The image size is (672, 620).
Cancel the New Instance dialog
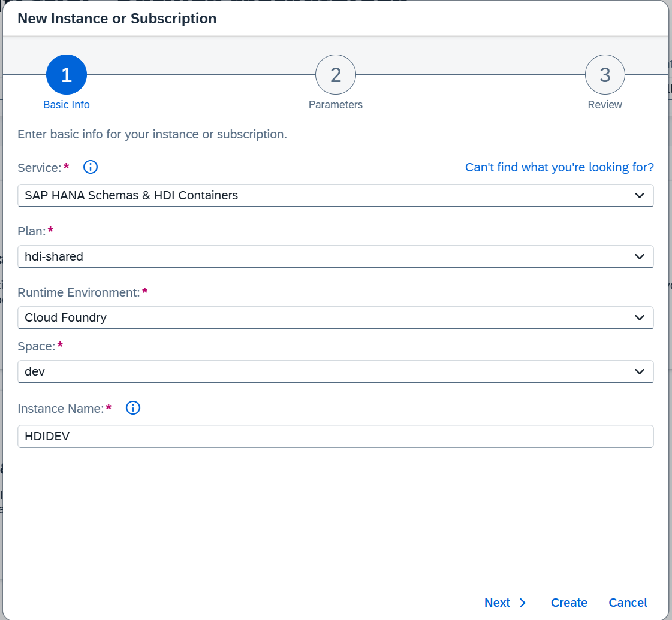tap(628, 603)
